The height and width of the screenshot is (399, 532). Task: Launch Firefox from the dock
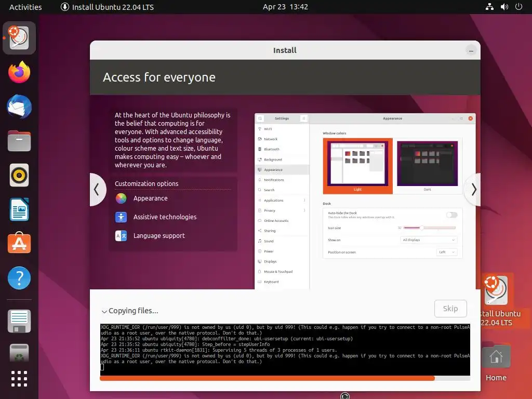tap(19, 72)
